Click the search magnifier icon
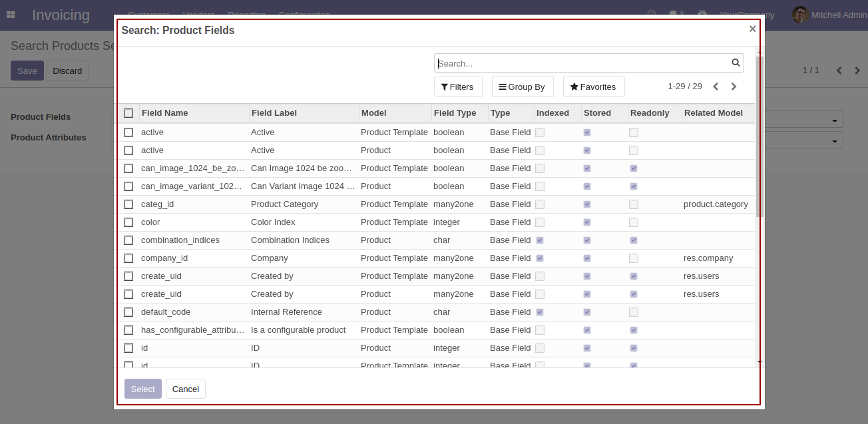Screen dimensions: 868x424 [x=736, y=63]
